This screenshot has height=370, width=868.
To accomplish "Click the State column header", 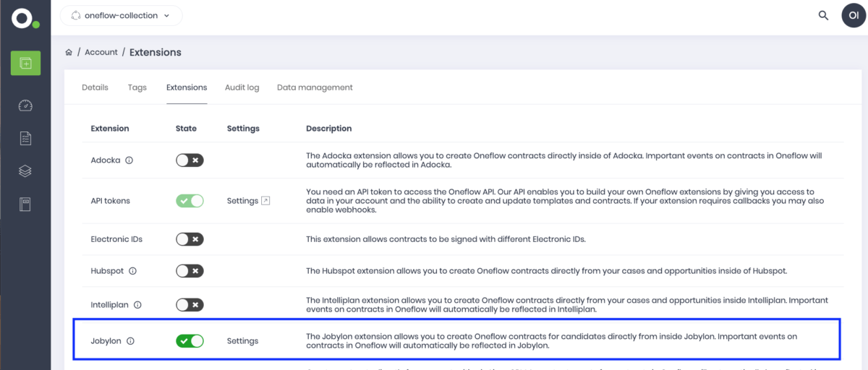I will click(186, 129).
